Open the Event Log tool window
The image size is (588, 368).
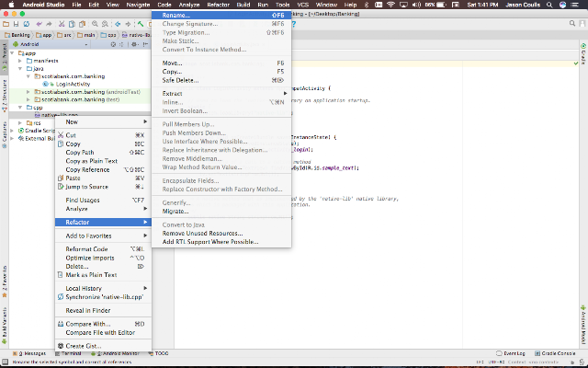(x=511, y=353)
